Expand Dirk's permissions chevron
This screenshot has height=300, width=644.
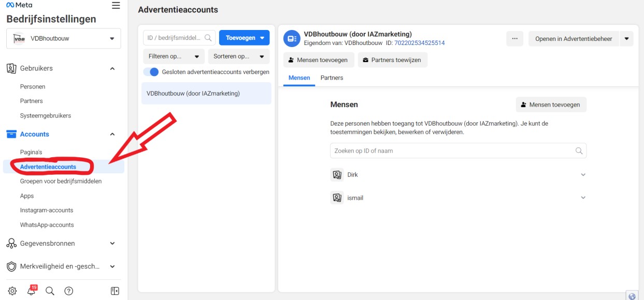583,175
